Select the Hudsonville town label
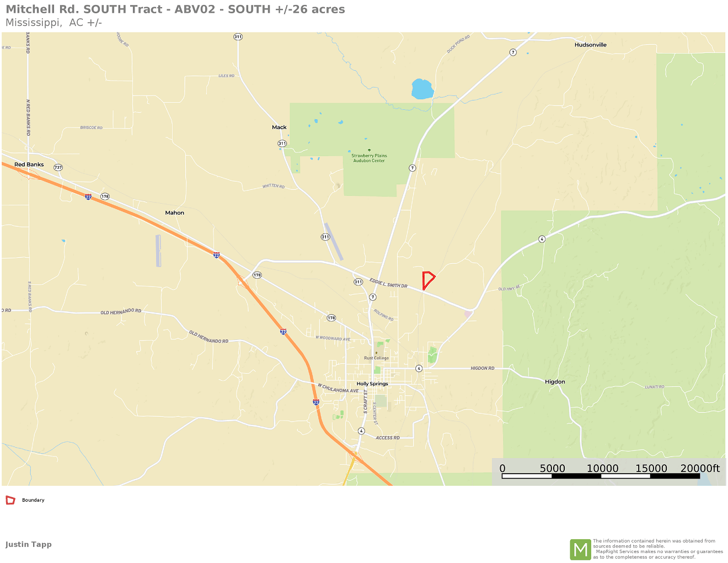The image size is (728, 563). [x=590, y=45]
